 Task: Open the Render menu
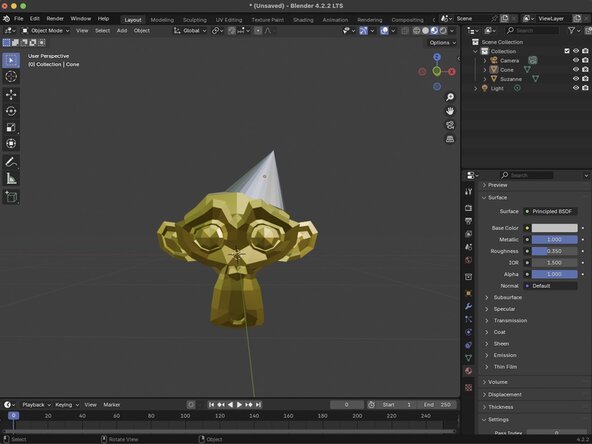(55, 18)
